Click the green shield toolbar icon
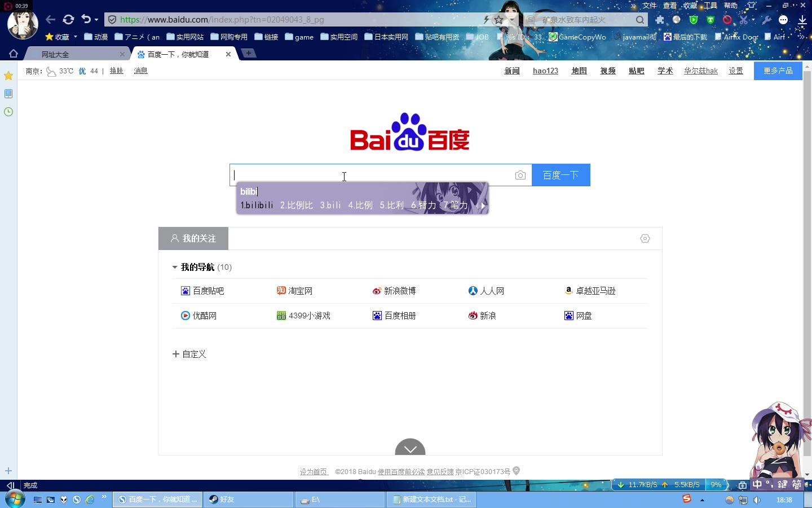The width and height of the screenshot is (812, 508). coord(694,20)
